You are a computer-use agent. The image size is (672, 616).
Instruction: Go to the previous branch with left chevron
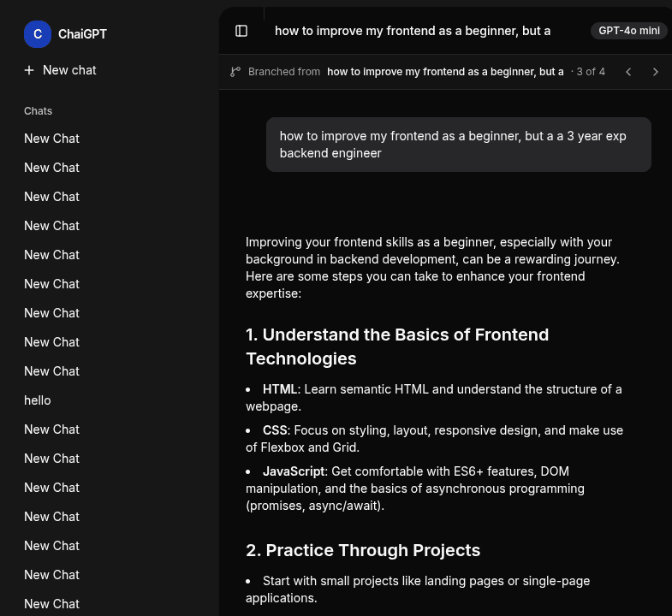(628, 72)
